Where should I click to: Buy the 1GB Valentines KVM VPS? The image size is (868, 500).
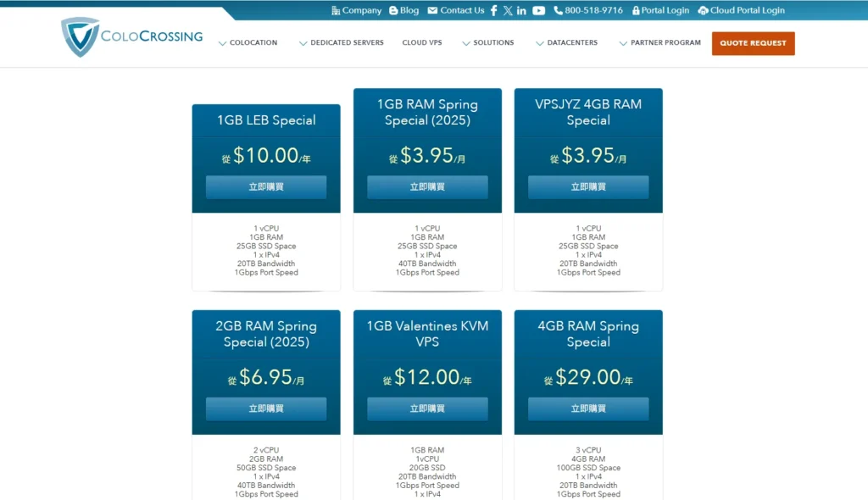click(x=427, y=408)
